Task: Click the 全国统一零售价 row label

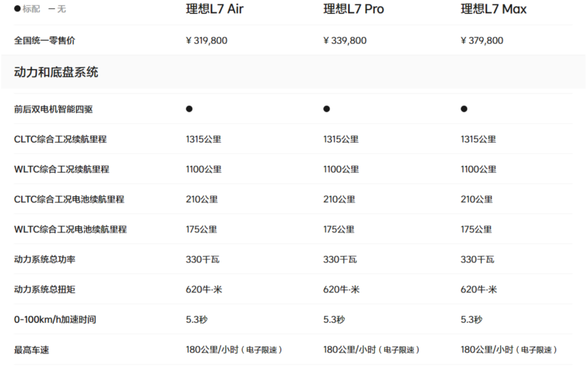Action: click(45, 40)
